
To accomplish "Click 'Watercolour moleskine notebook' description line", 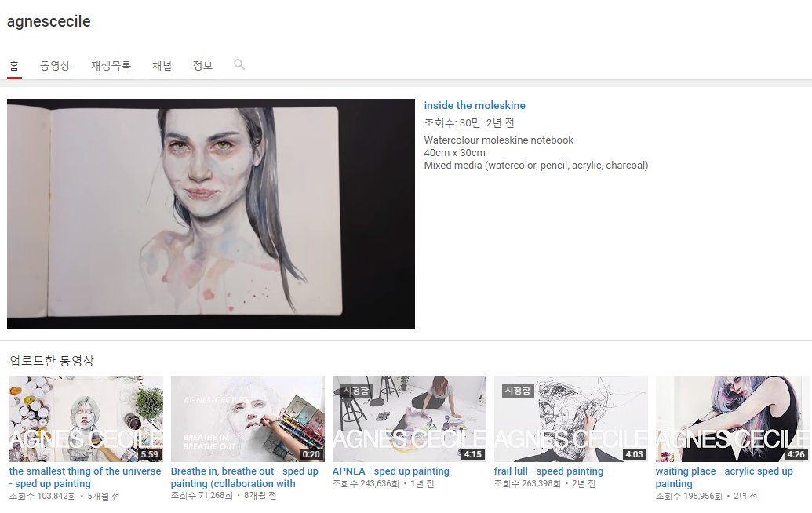I will pos(499,140).
